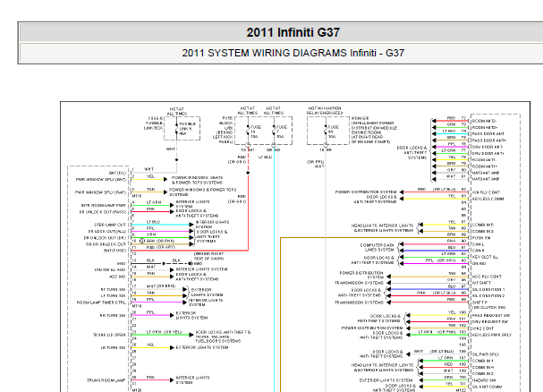Click the 'ACC RLY CONT' terminal label
543x392 pixels.
pos(487,277)
